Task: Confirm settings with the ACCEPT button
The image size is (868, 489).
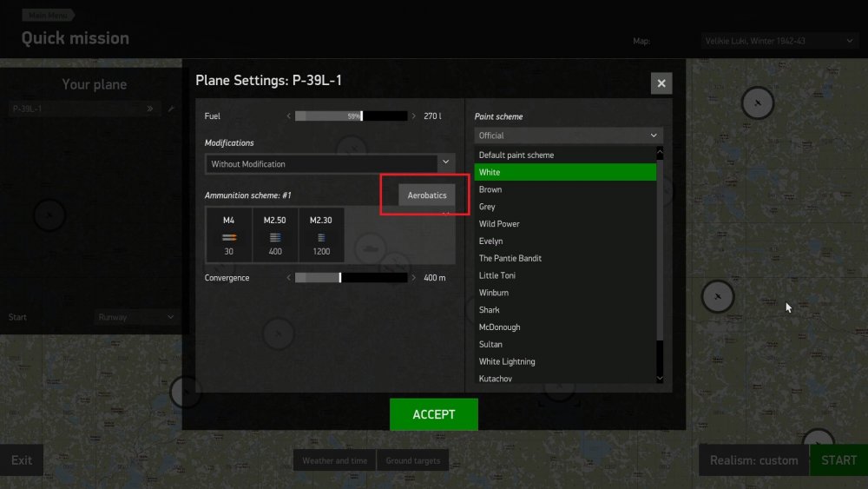Action: tap(433, 414)
